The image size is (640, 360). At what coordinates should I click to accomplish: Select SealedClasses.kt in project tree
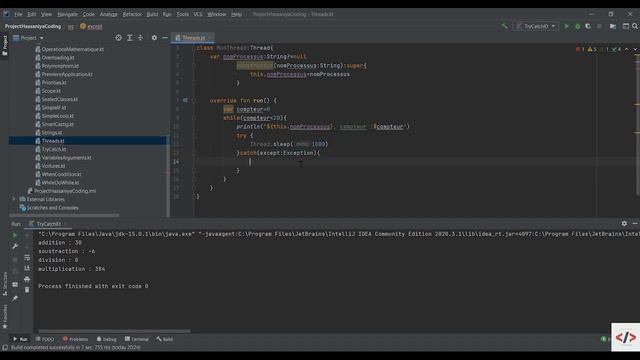coord(60,99)
